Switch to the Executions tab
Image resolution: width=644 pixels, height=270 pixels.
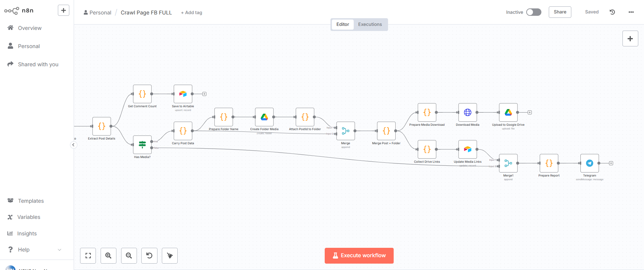coord(370,24)
